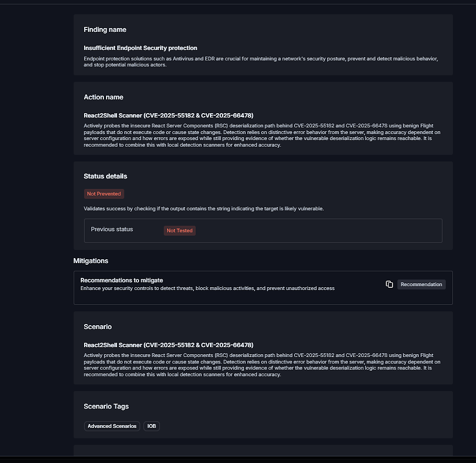Select the IOB scenario tag
The image size is (476, 463).
(152, 426)
